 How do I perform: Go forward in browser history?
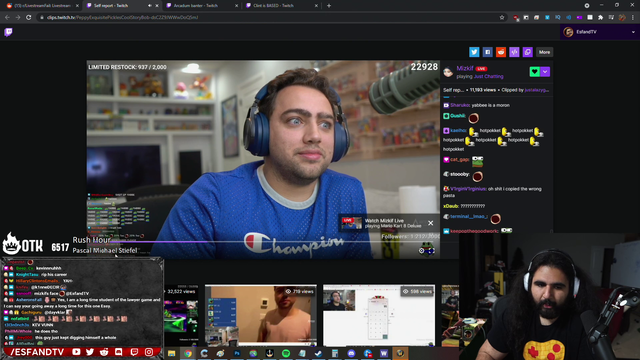(x=18, y=18)
